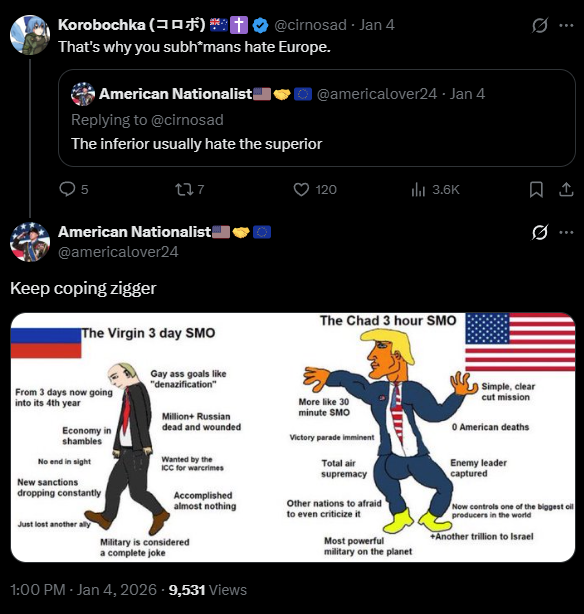Open more options on Korobochka's tweet
The image size is (584, 614).
(x=566, y=25)
